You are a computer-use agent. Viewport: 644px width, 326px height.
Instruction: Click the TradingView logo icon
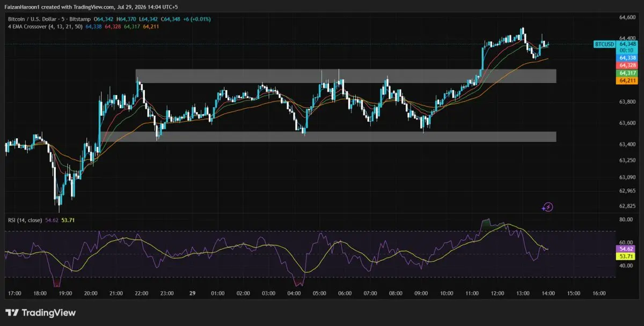tap(12, 313)
